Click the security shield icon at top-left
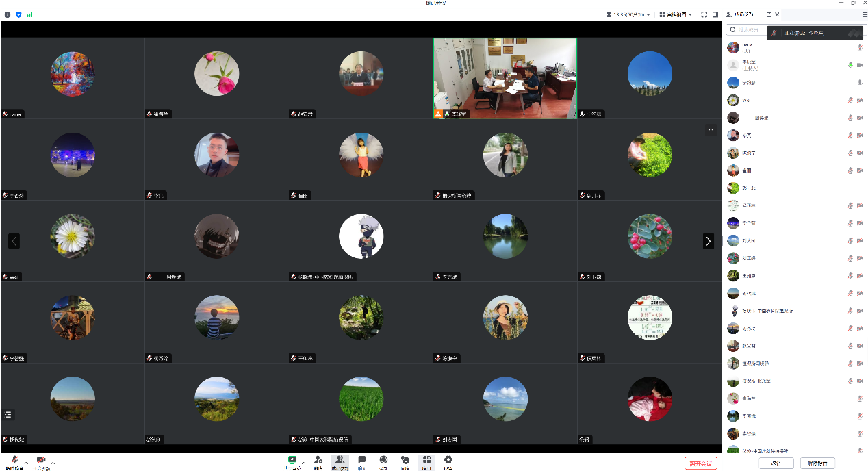868x471 pixels. tap(18, 14)
